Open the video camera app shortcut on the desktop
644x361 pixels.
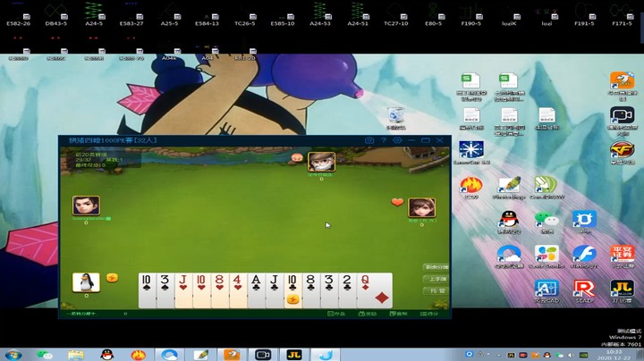(x=622, y=119)
